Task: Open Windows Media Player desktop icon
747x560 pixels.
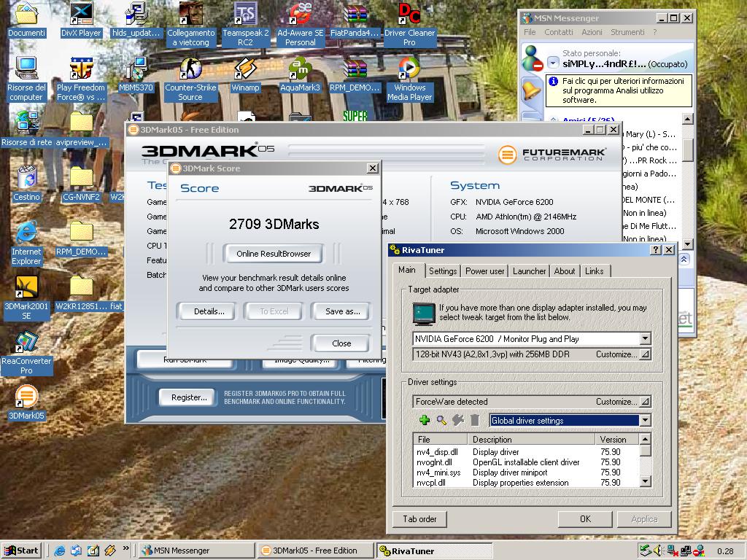Action: point(409,79)
